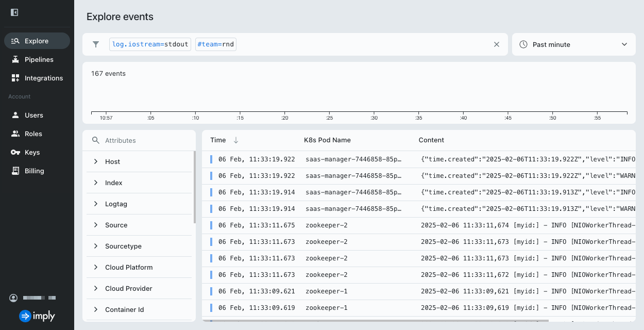Open the first 11:33:19.922 INFO event row
This screenshot has width=644, height=330.
pos(418,159)
